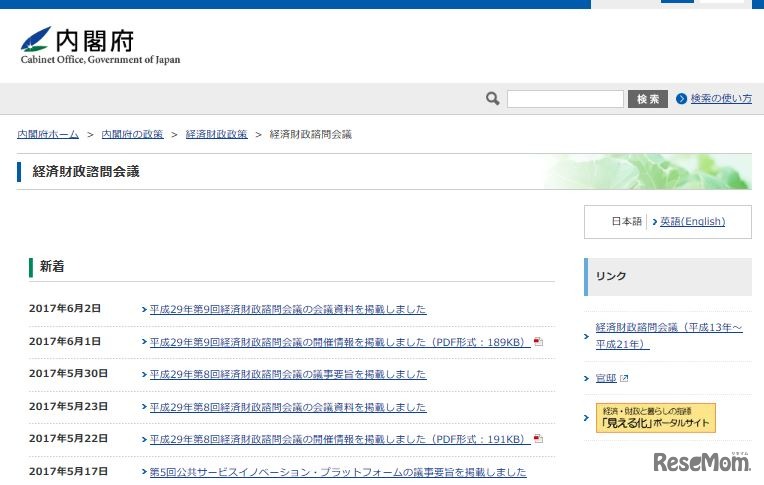764x485 pixels.
Task: Click the 新着 section heading
Action: [52, 266]
